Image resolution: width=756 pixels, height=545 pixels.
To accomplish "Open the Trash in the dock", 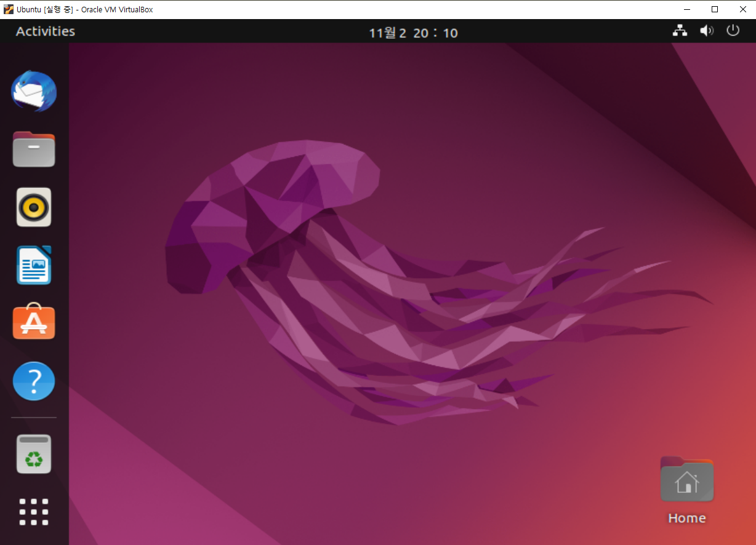I will click(34, 454).
